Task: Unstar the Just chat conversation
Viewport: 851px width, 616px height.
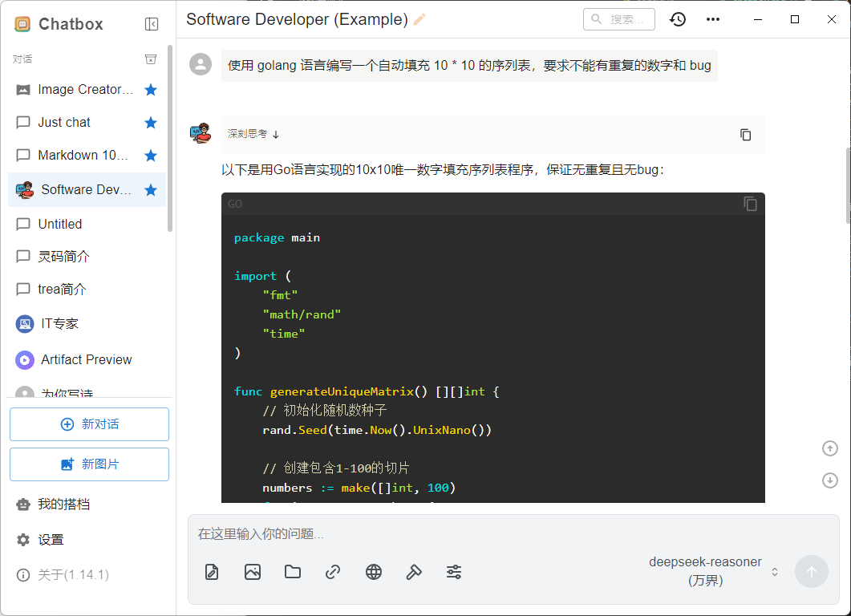Action: pos(151,123)
